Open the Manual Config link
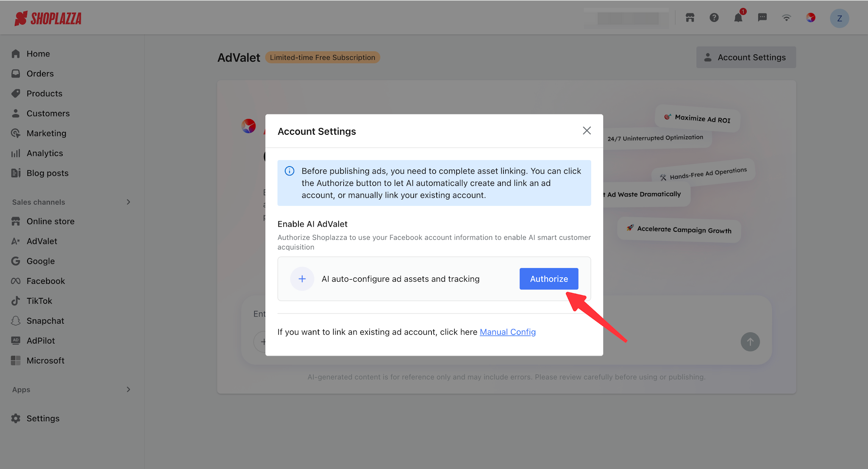868x469 pixels. (507, 332)
